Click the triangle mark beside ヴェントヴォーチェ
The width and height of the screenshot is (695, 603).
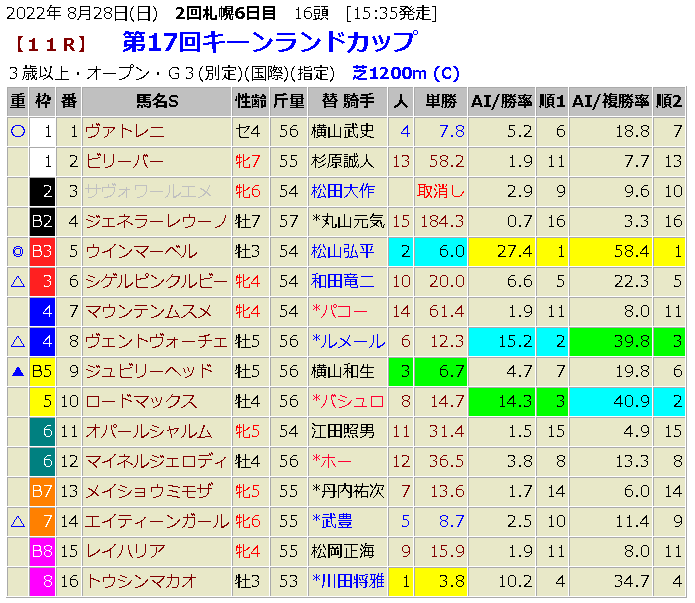pos(18,341)
